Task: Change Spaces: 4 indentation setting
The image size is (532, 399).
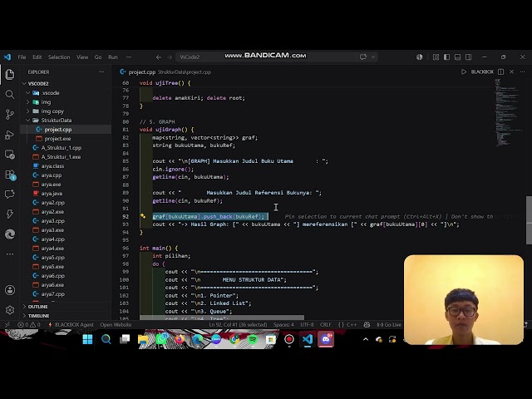Action: 283,325
